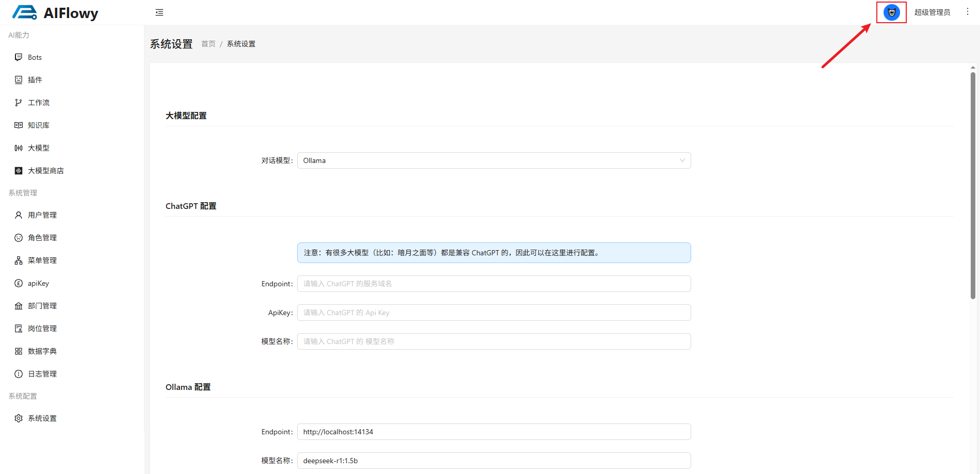Click the AIFlowy logo

tap(55, 12)
